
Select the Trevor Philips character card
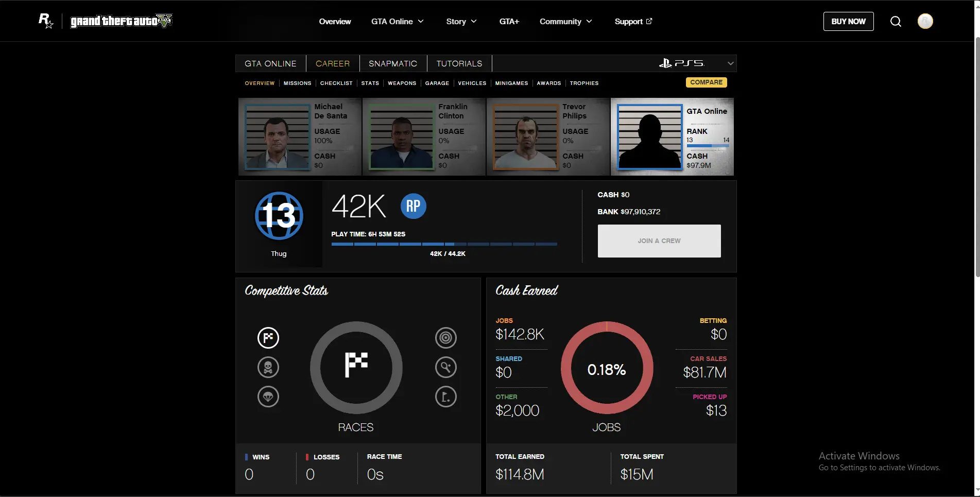[x=548, y=136]
